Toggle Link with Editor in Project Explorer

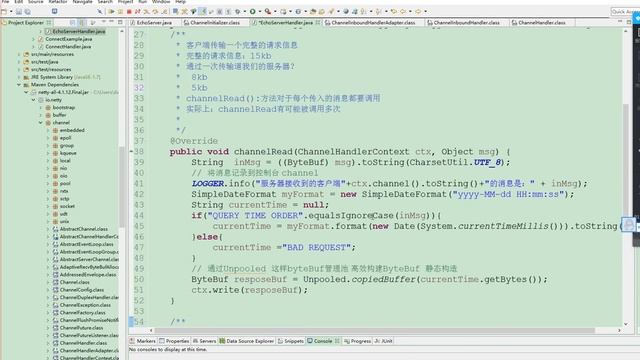click(82, 23)
